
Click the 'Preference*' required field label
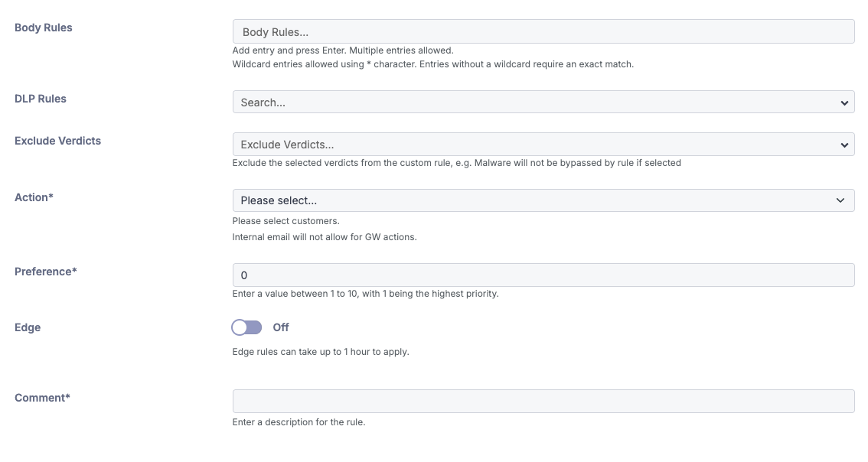[46, 272]
